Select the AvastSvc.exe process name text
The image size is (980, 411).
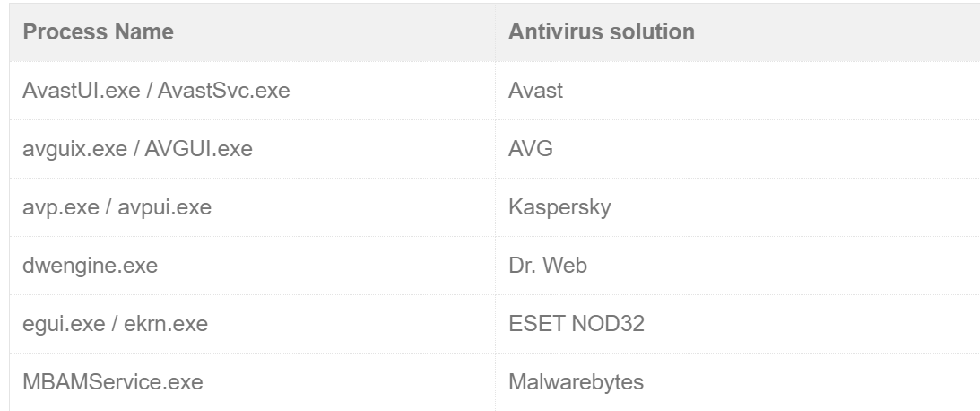pos(224,91)
